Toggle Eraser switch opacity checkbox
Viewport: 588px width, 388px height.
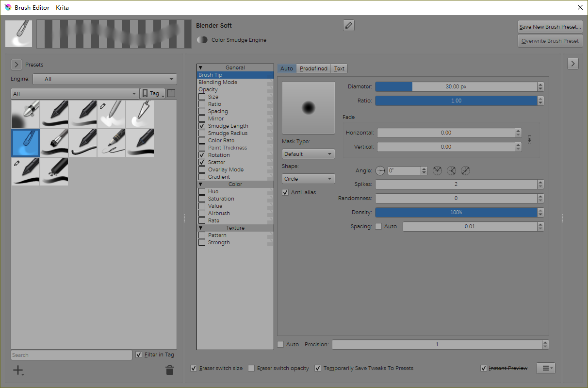tap(251, 368)
